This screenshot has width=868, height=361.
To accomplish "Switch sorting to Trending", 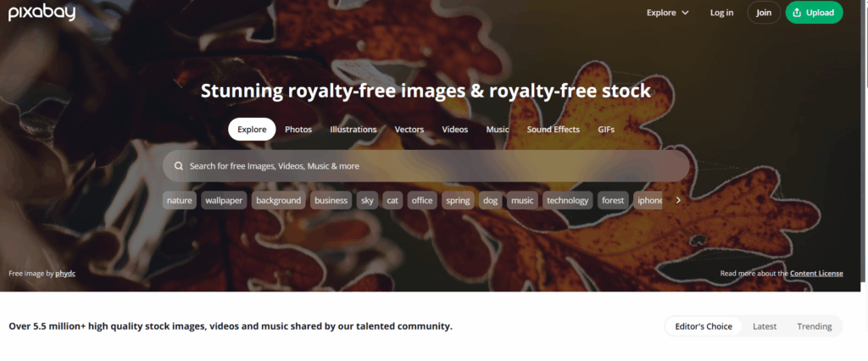I will click(815, 326).
